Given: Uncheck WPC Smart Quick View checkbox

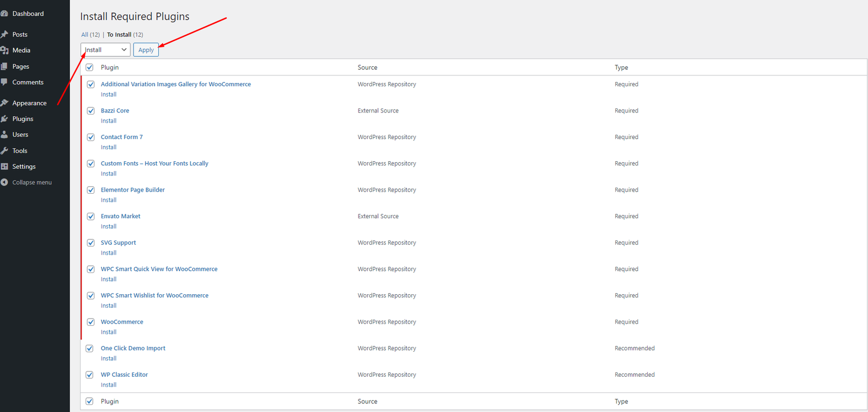Looking at the screenshot, I should [91, 269].
